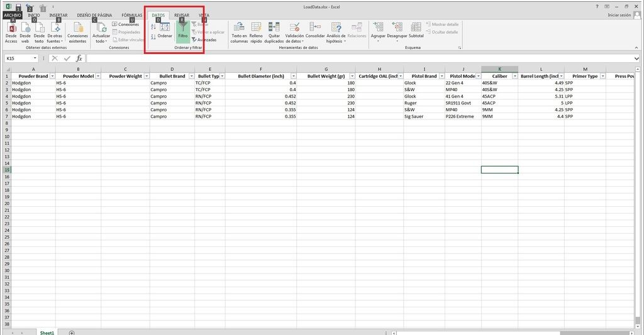Screen dimensions: 644x335
Task: Click the user account avatar icon
Action: [637, 15]
